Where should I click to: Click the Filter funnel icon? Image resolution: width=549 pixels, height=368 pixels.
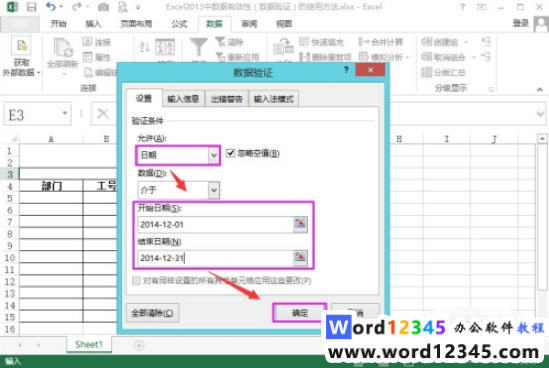(x=199, y=47)
